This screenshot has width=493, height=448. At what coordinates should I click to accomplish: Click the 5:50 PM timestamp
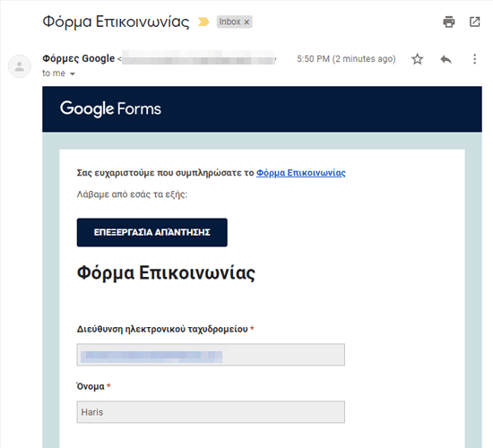(x=346, y=59)
